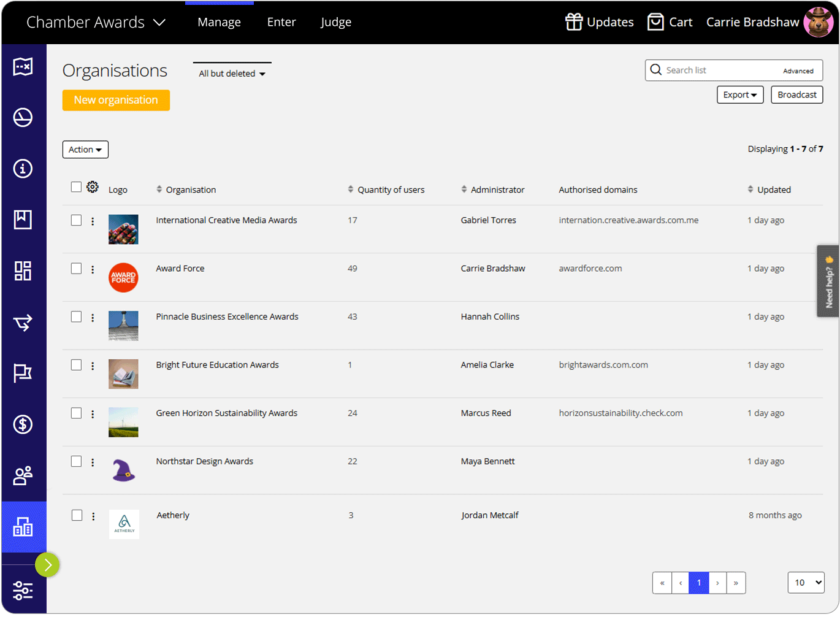Open column settings gear icon
Screen dimensions: 840x617
click(93, 187)
